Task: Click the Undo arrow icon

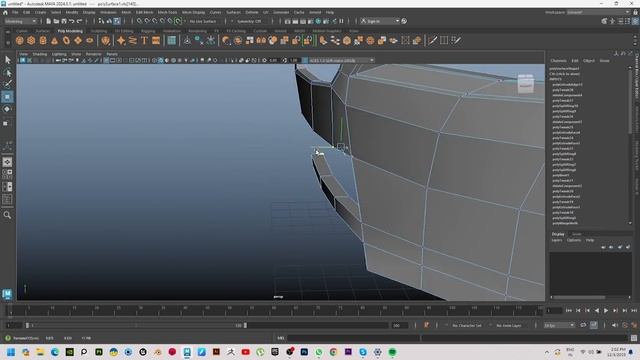Action: (x=71, y=21)
